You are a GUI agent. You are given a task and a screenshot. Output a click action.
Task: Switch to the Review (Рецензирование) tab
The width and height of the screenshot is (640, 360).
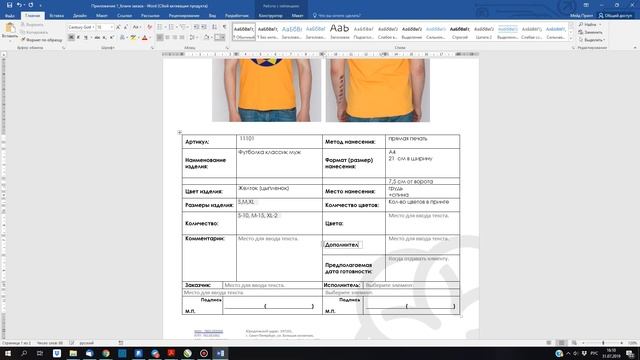184,16
